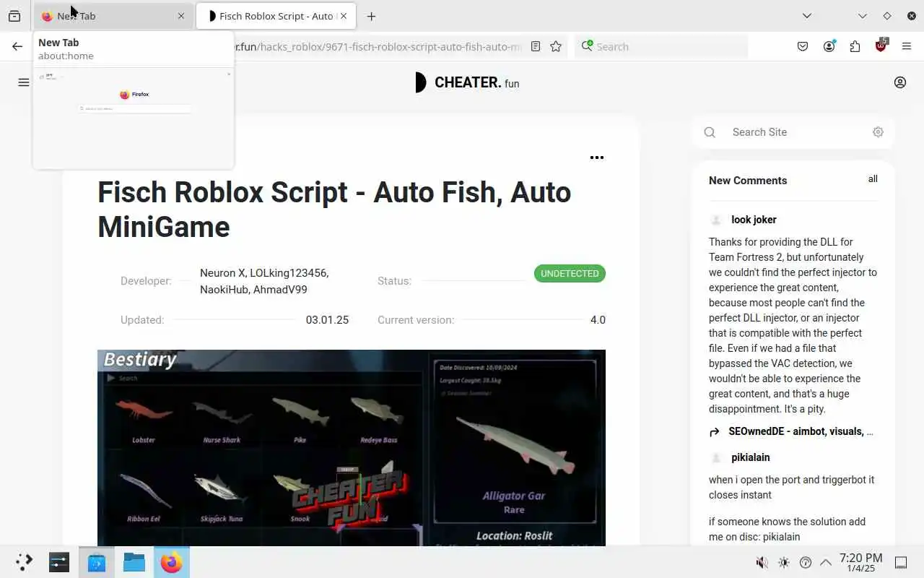Click the 'Status:' label
This screenshot has height=578, width=924.
(x=394, y=281)
